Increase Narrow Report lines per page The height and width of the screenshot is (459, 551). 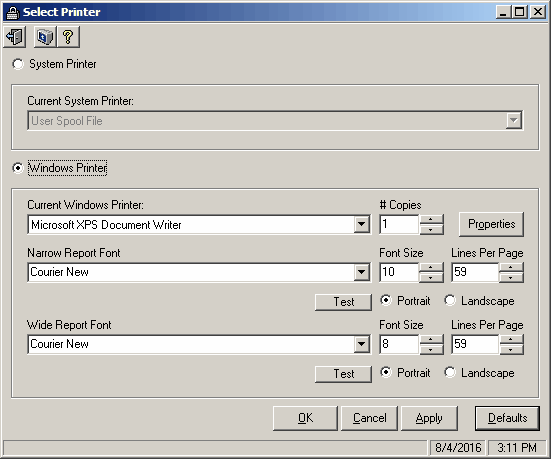coord(511,267)
